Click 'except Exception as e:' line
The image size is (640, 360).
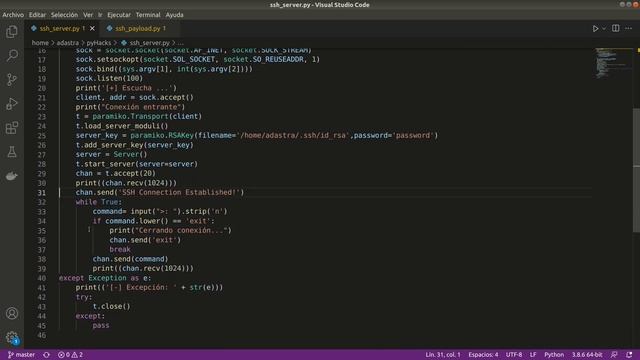(x=105, y=278)
